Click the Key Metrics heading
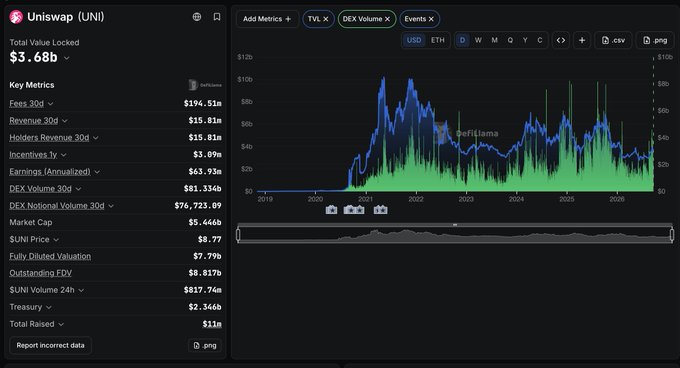This screenshot has width=680, height=368. click(32, 85)
